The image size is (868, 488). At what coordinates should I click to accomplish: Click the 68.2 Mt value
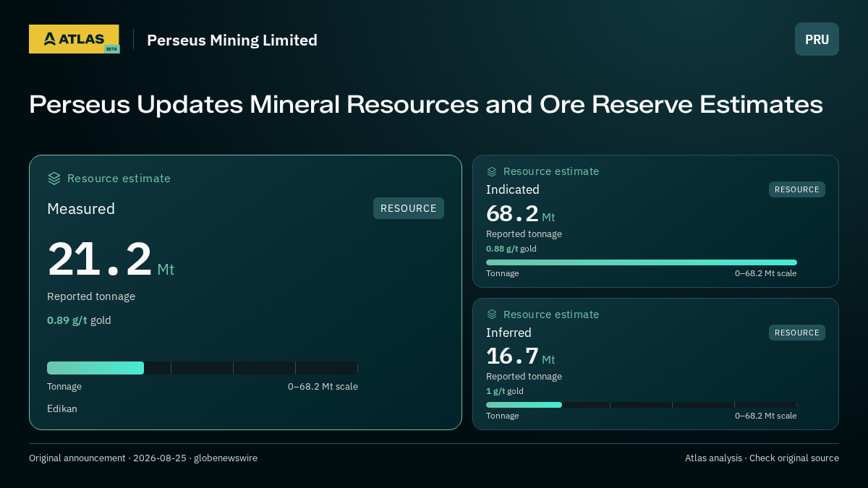pos(521,214)
